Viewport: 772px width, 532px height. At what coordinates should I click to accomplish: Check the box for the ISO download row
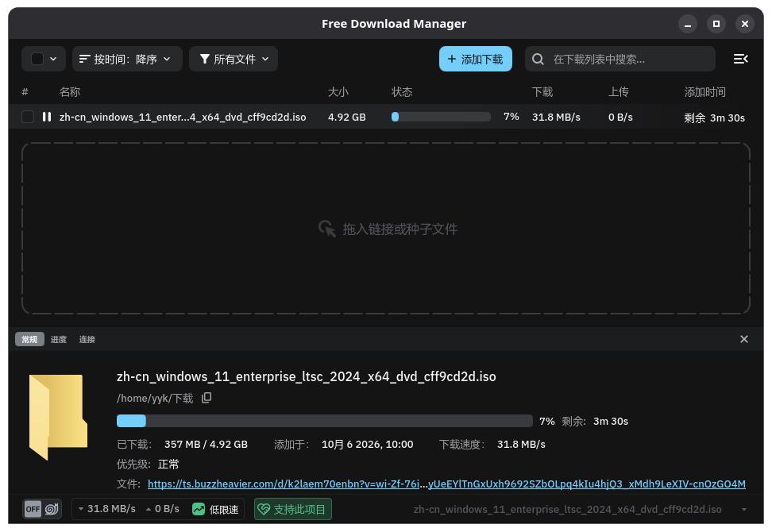click(28, 117)
